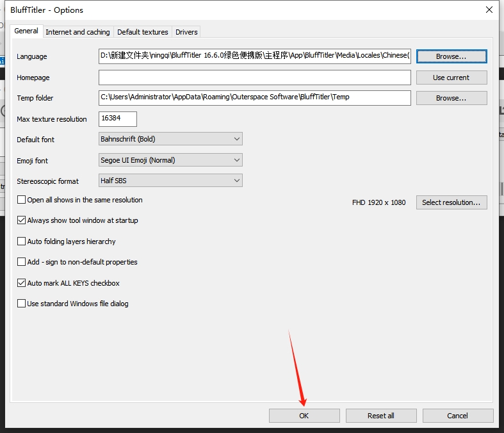Click the empty Homepage field
Screen dimensions: 504x433
tap(255, 78)
